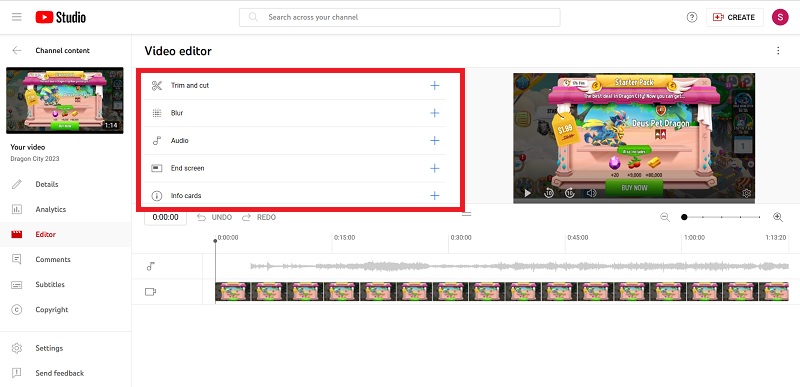Open the account avatar menu
Screen dimensions: 800x387
[780, 17]
